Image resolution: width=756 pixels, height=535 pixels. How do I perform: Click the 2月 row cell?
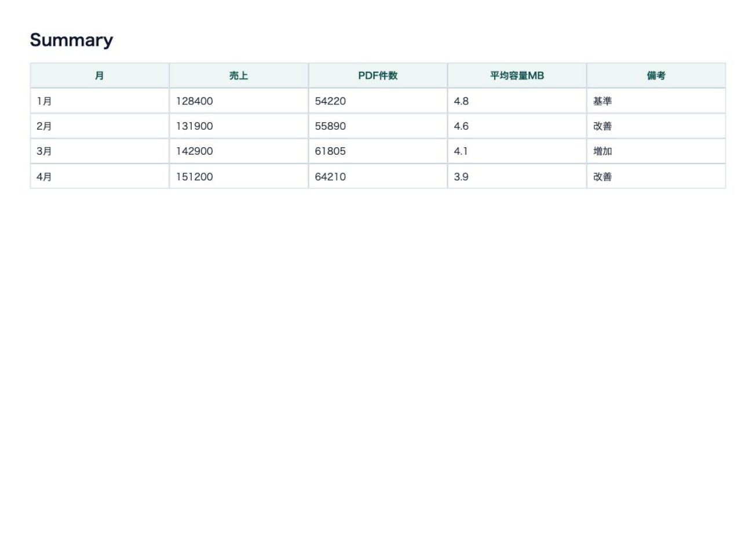pos(100,126)
